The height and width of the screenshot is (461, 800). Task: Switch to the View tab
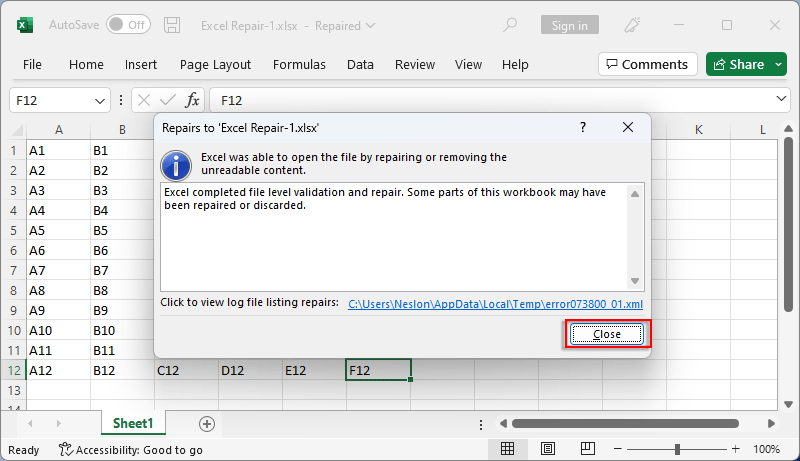[x=468, y=65]
